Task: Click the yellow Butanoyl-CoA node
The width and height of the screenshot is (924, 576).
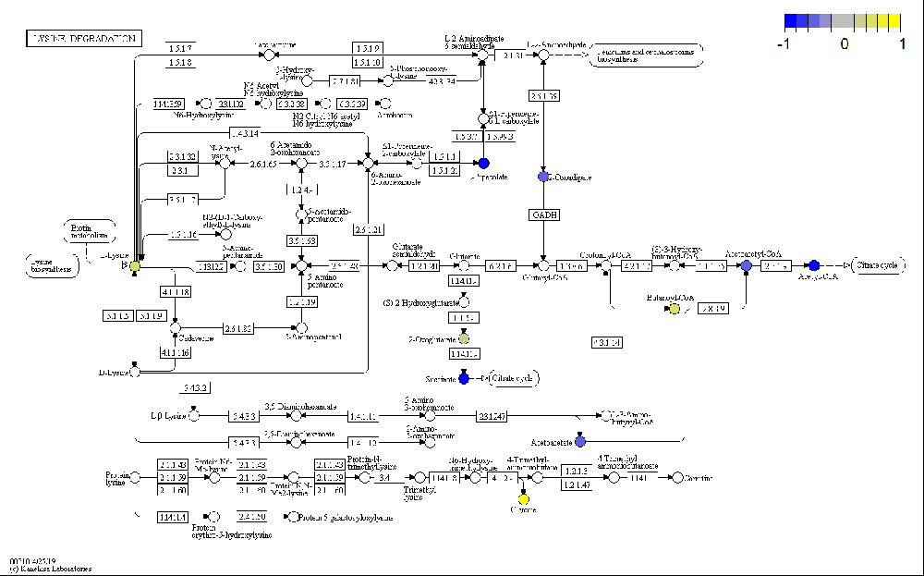Action: 675,308
